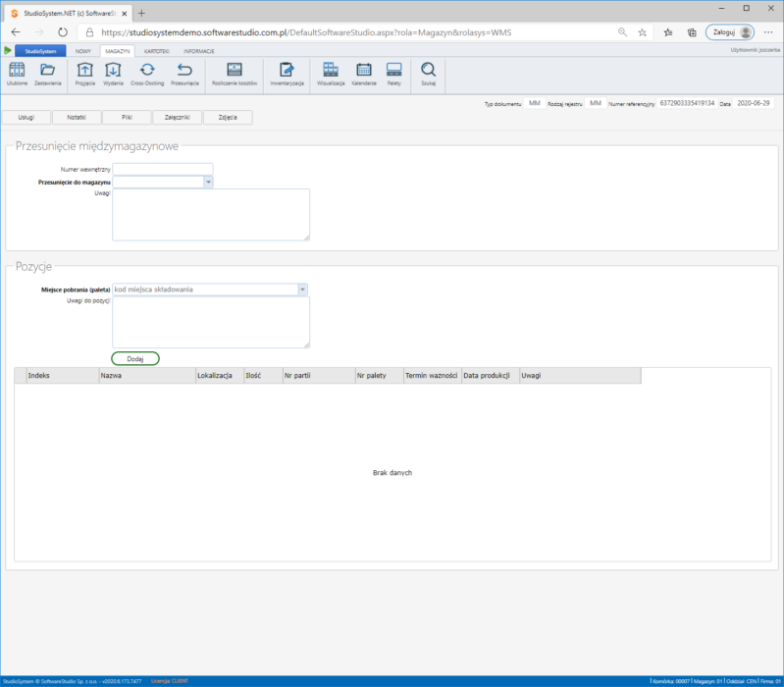Click the Termin ważności column header
The image size is (784, 687).
pos(432,376)
